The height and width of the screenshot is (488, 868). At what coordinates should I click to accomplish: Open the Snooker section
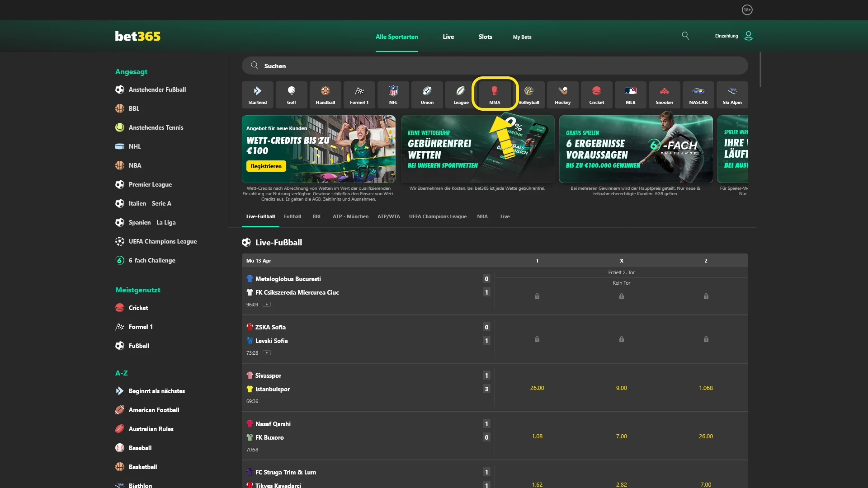[x=664, y=95]
